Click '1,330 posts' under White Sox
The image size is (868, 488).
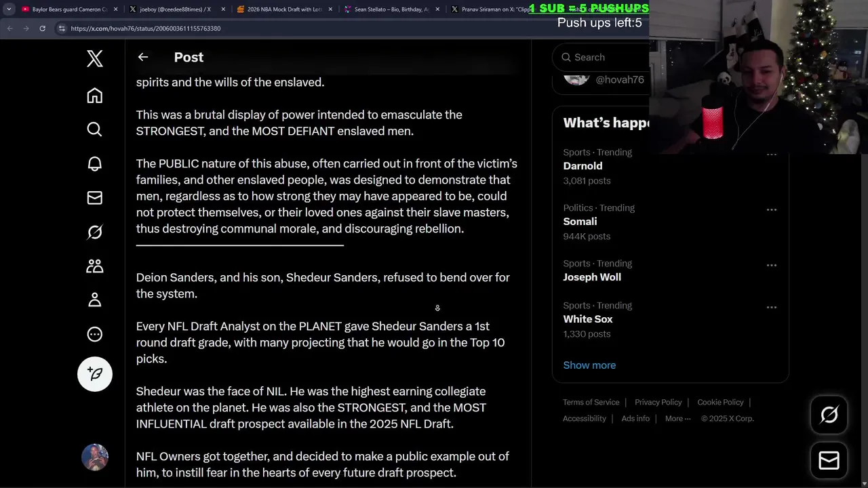click(x=587, y=334)
